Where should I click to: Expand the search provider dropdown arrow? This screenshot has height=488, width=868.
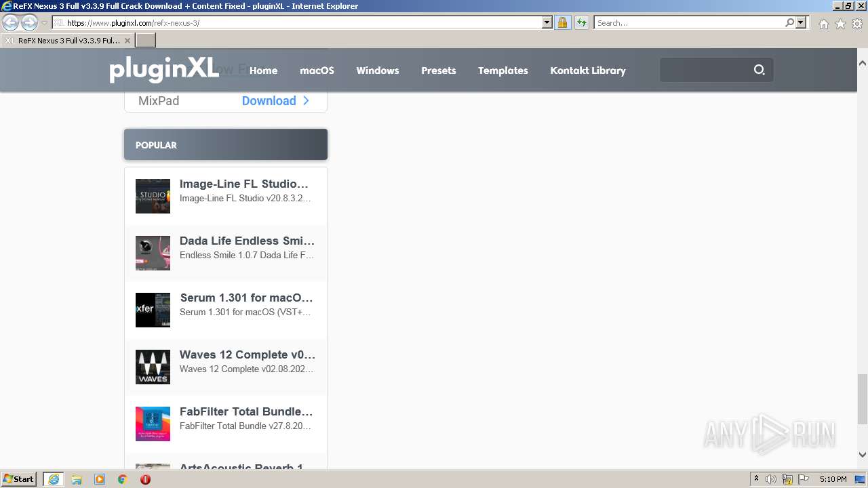point(801,23)
